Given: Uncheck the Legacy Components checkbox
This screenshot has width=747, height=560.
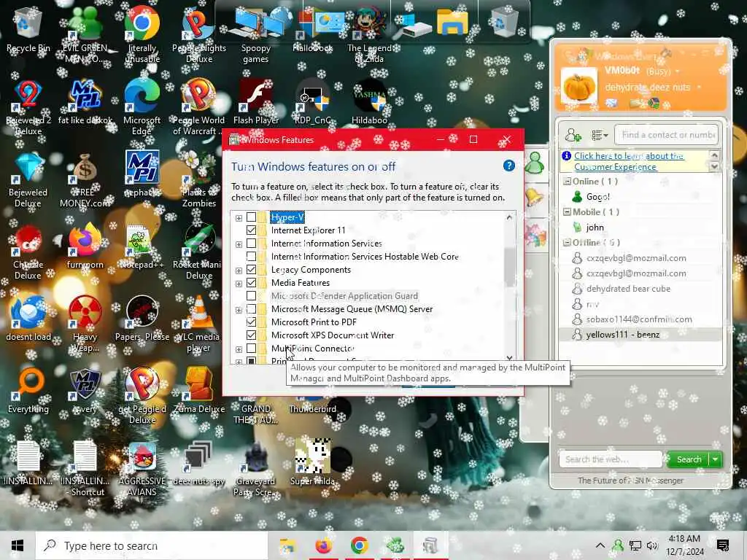Looking at the screenshot, I should click(251, 270).
